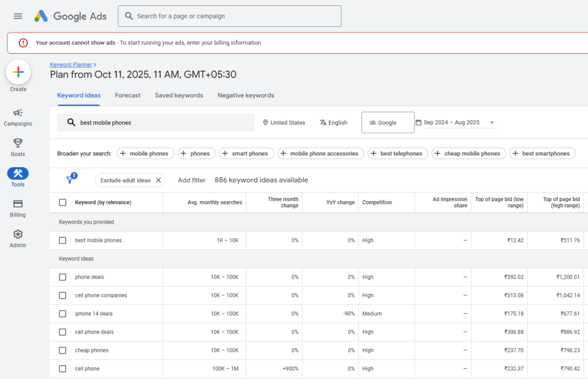This screenshot has width=588, height=379.
Task: Open Billing section in sidebar
Action: [18, 204]
